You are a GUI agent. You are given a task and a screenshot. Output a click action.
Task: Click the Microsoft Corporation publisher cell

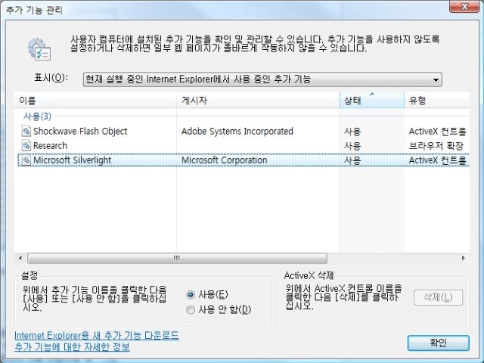224,160
